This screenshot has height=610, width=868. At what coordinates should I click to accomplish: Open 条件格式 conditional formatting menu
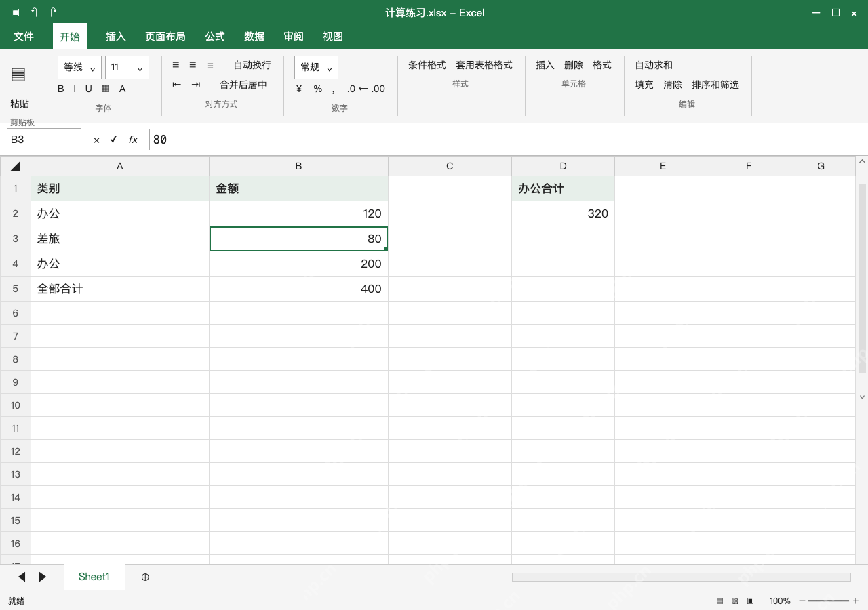427,65
